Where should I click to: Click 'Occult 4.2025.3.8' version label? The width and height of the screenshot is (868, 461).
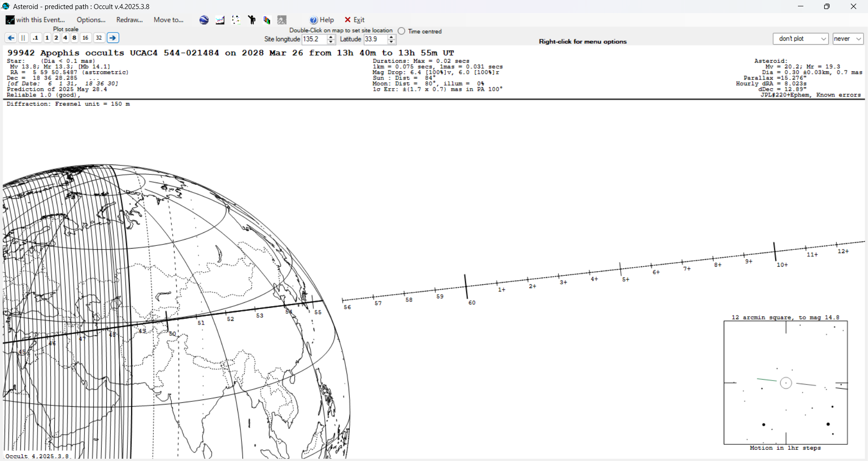[x=38, y=456]
